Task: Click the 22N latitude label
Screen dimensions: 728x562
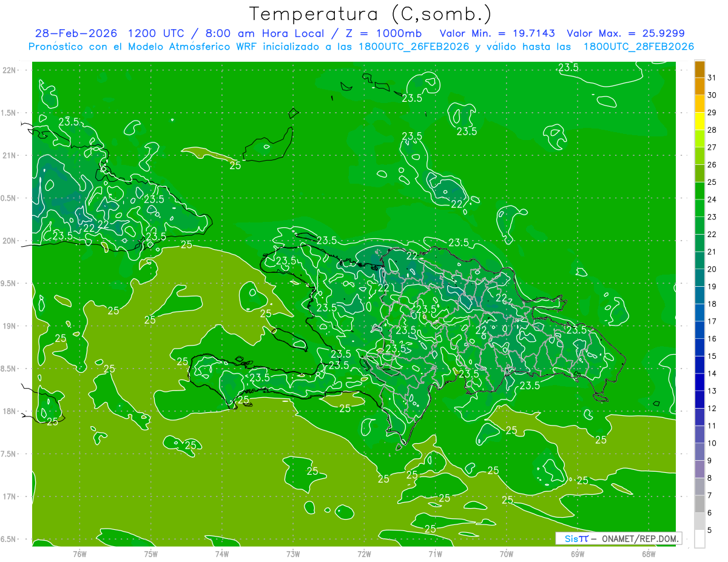Action: (x=10, y=70)
